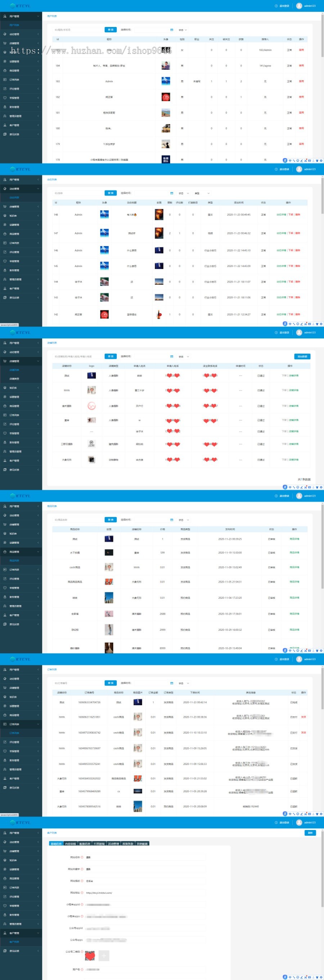Click 删除 link for 动态 id 148
Image resolution: width=324 pixels, height=980 pixels.
(x=298, y=215)
